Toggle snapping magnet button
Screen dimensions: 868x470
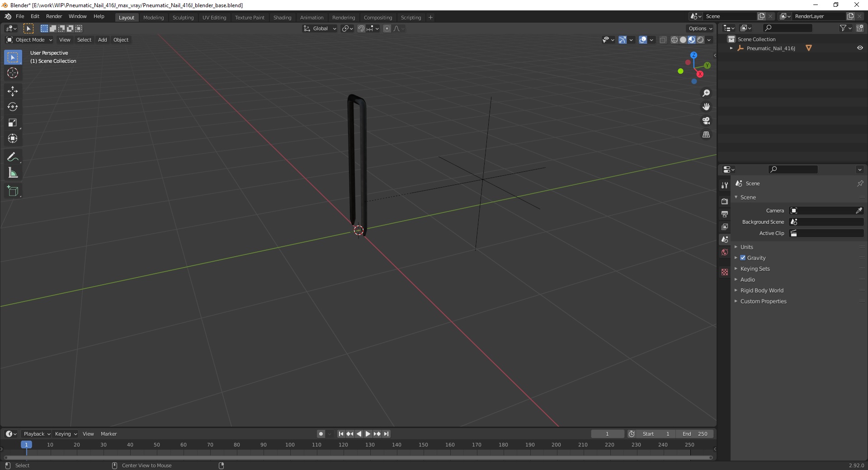pos(361,28)
